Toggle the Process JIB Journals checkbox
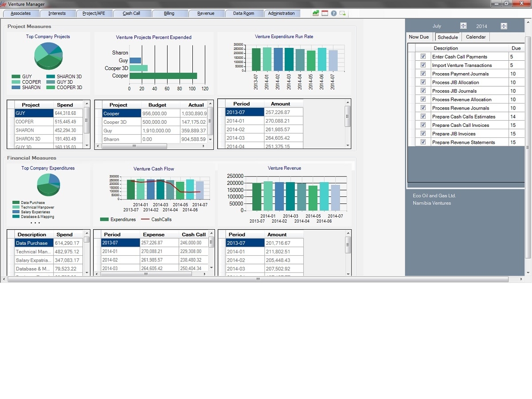The height and width of the screenshot is (399, 532). [x=423, y=91]
